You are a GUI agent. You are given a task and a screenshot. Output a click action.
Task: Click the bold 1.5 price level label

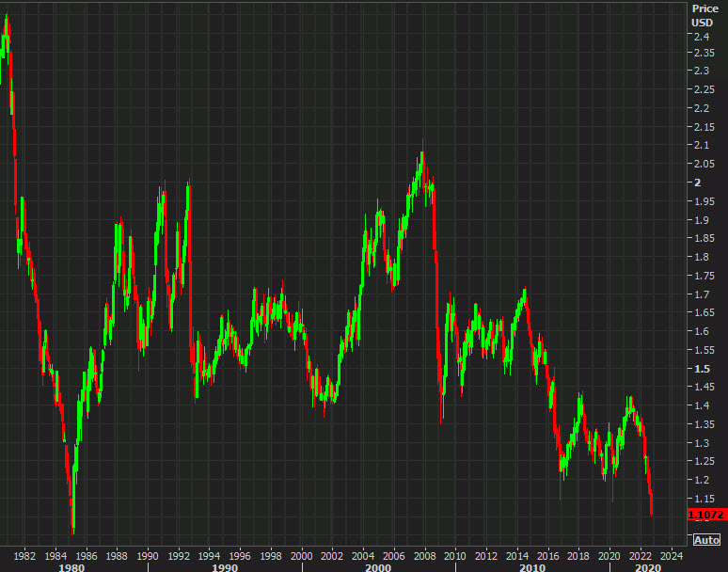[x=702, y=369]
